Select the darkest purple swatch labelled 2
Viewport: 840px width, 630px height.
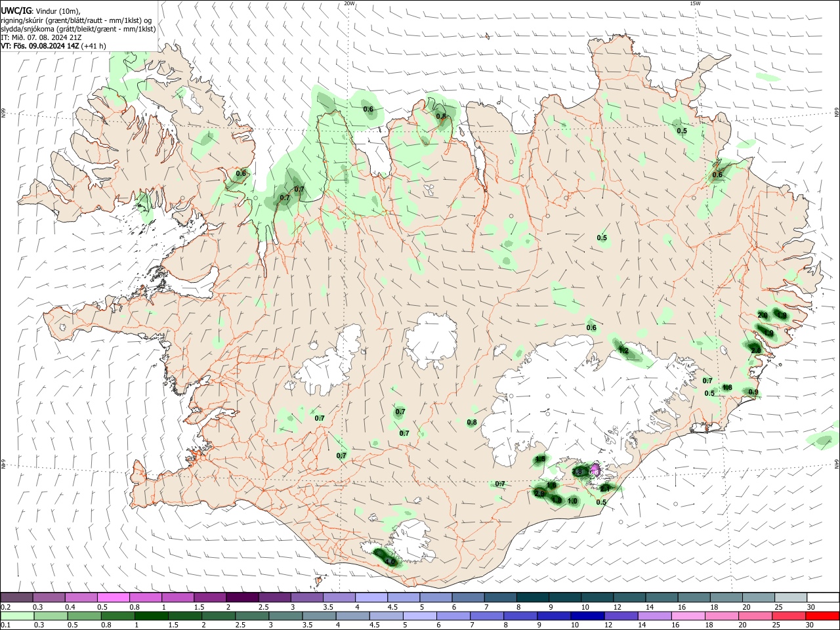click(x=242, y=597)
